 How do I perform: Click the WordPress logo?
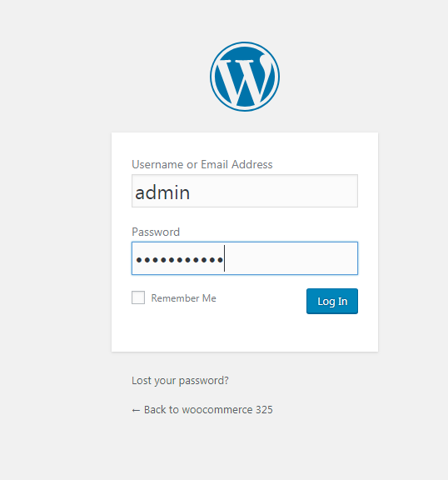tap(245, 77)
